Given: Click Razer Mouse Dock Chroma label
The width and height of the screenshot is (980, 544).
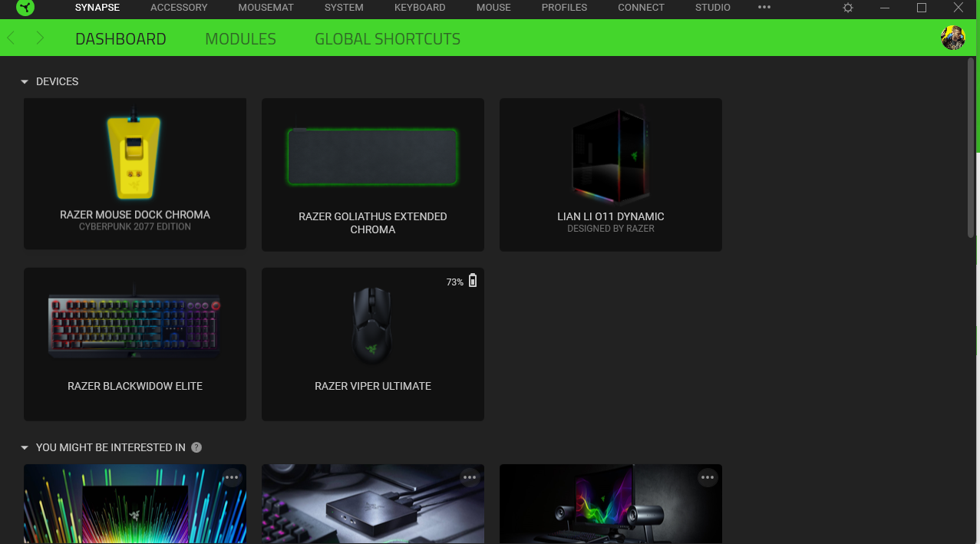Looking at the screenshot, I should click(135, 215).
